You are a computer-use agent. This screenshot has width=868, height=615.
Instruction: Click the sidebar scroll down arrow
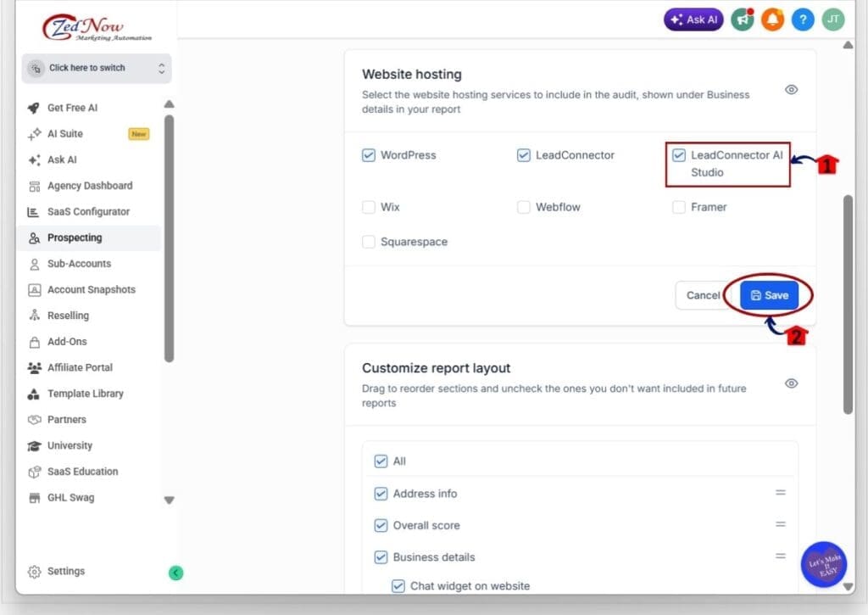point(170,500)
